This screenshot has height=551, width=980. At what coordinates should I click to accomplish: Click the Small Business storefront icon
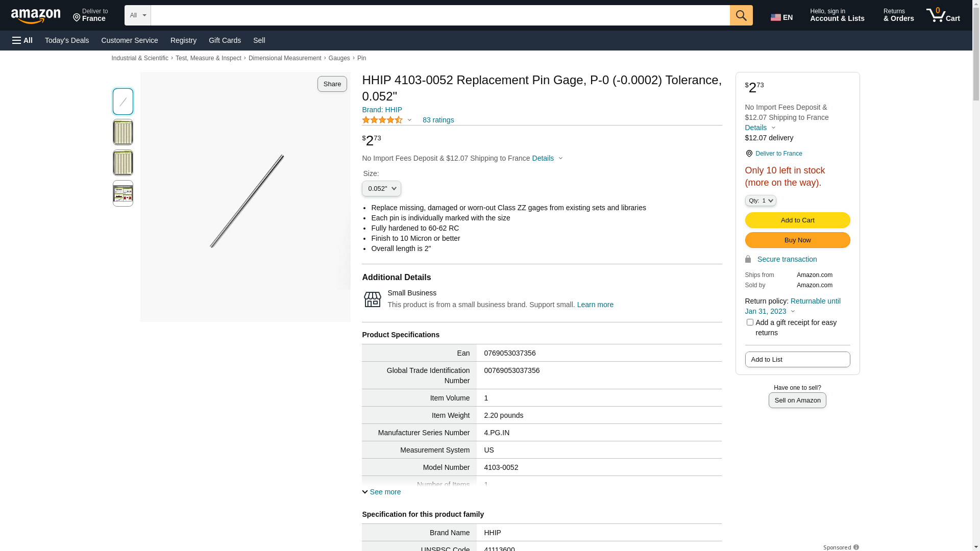[x=373, y=299]
